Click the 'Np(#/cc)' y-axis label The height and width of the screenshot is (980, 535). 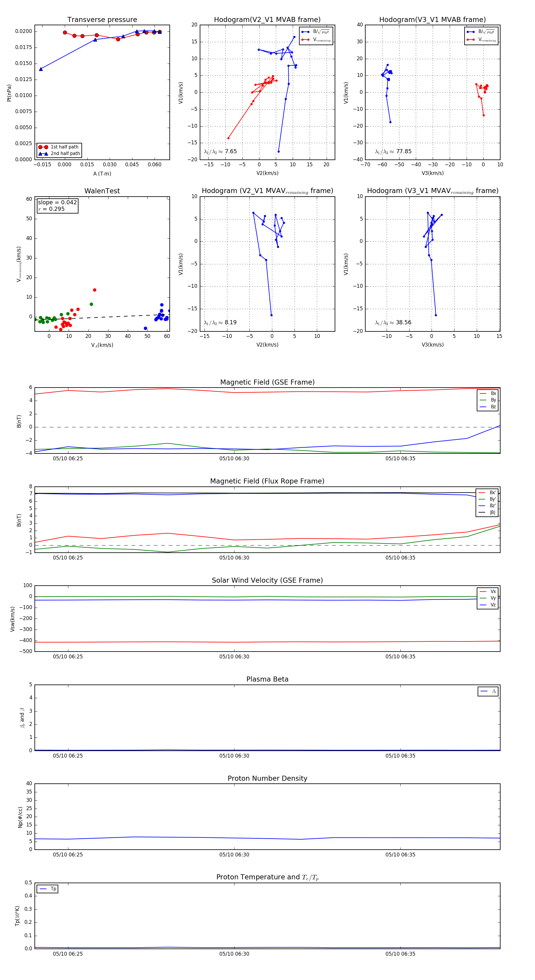click(20, 817)
